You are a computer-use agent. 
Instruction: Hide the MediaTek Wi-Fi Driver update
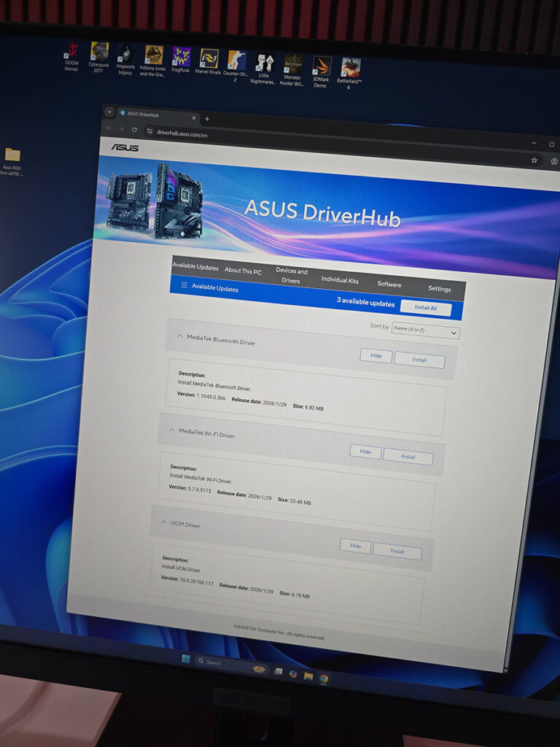365,452
